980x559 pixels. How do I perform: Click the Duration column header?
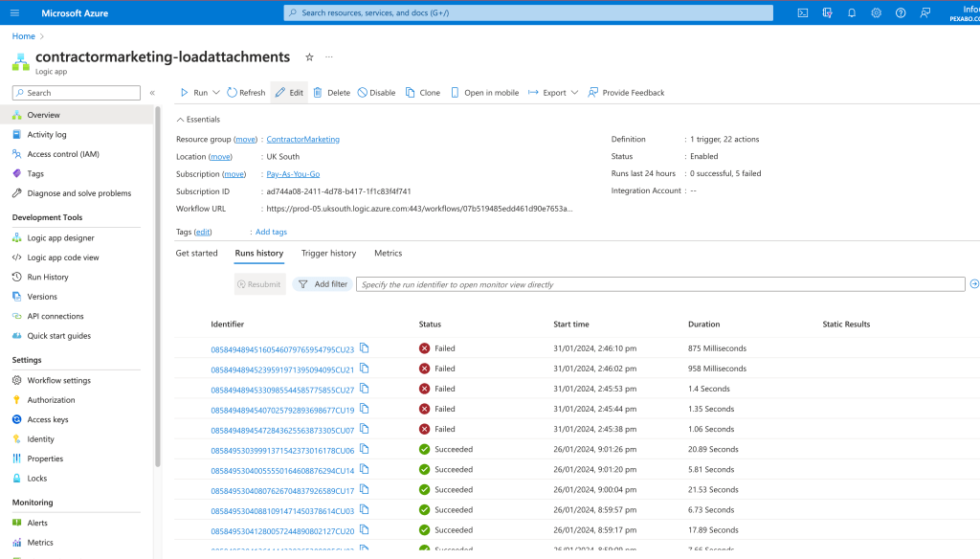703,324
